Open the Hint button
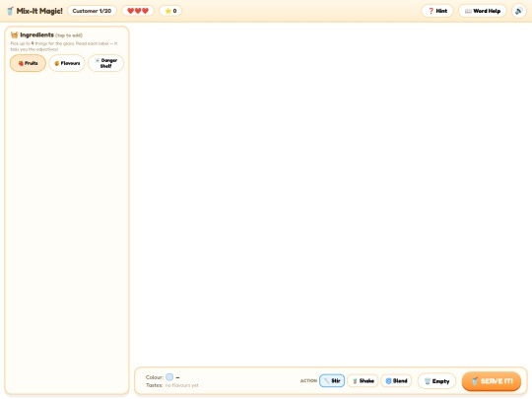532x399 pixels. click(x=437, y=11)
